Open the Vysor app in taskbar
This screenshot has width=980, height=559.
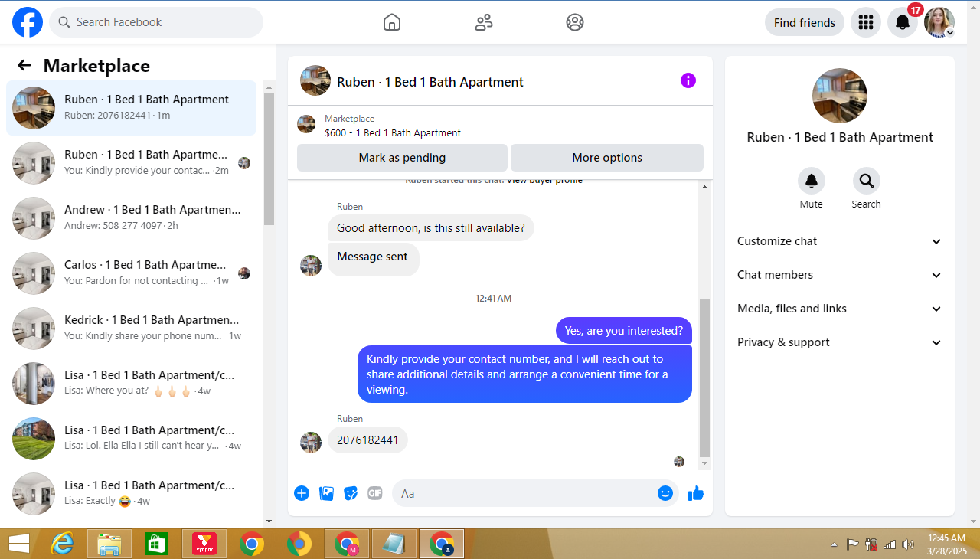coord(204,544)
